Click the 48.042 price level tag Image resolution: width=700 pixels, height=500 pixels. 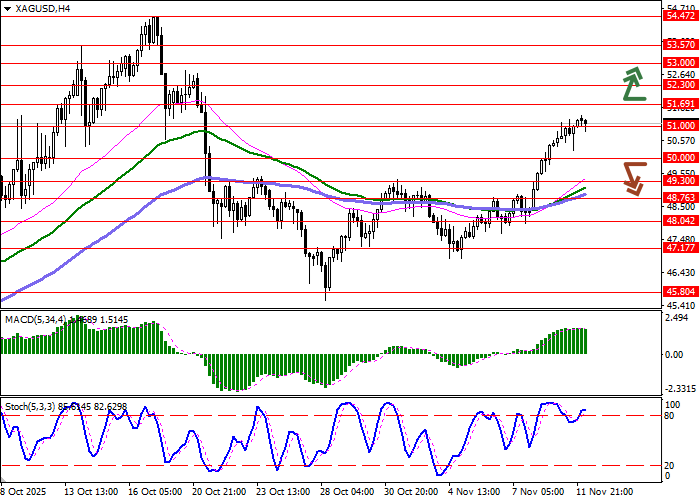click(680, 220)
